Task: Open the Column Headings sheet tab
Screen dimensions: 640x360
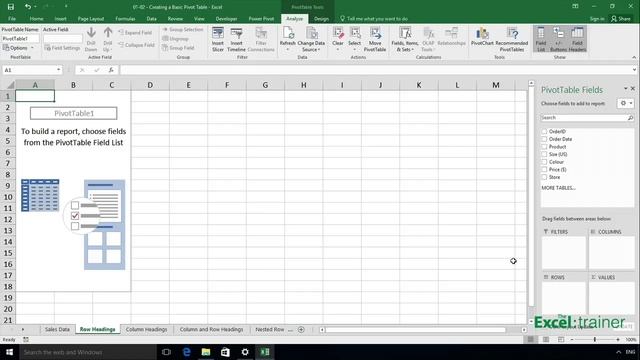Action: [147, 329]
